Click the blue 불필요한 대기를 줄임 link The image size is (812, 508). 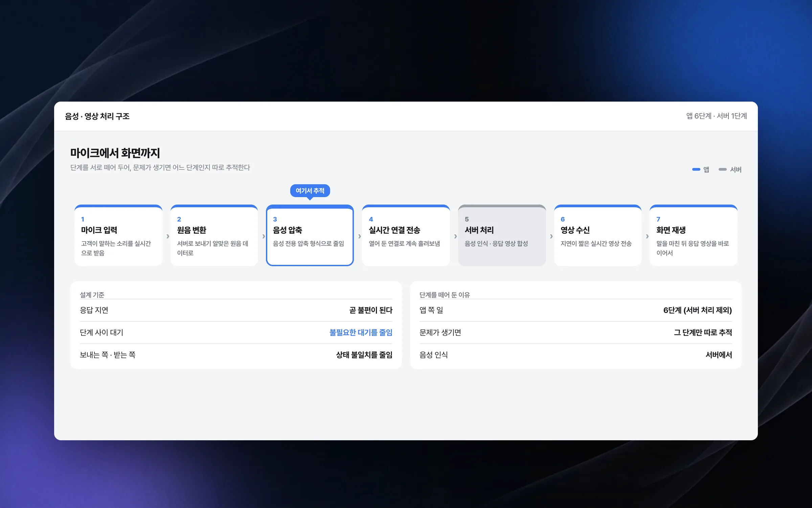pyautogui.click(x=361, y=333)
